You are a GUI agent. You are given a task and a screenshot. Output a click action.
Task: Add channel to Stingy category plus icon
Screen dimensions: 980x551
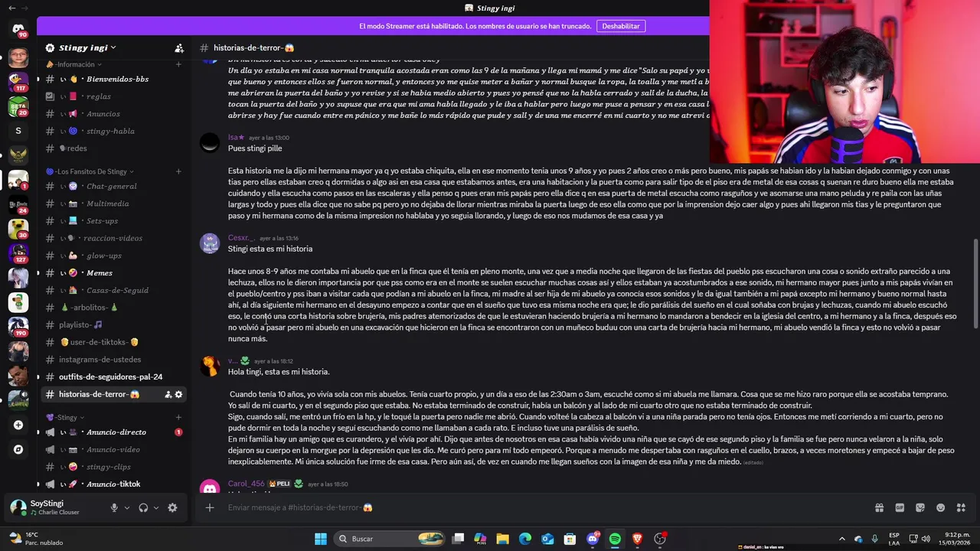pos(178,417)
